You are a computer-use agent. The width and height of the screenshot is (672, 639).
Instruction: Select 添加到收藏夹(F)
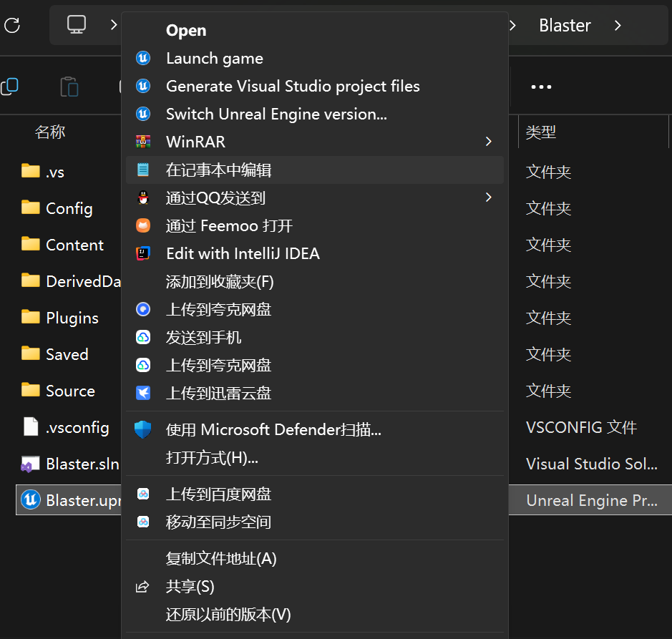315,281
